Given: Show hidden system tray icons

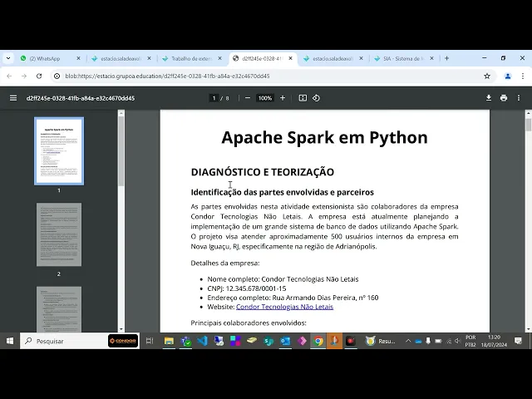Looking at the screenshot, I should point(408,341).
